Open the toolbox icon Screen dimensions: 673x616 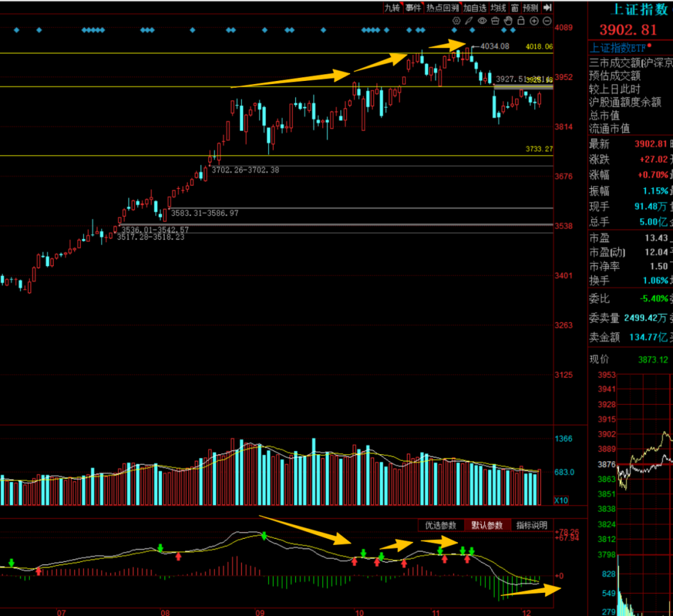(x=495, y=21)
